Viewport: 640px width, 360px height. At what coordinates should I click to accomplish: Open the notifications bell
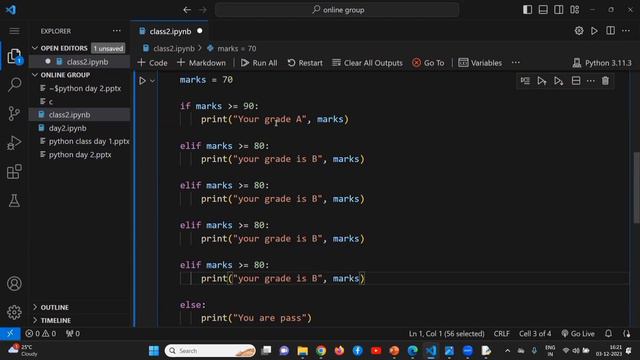(x=608, y=334)
